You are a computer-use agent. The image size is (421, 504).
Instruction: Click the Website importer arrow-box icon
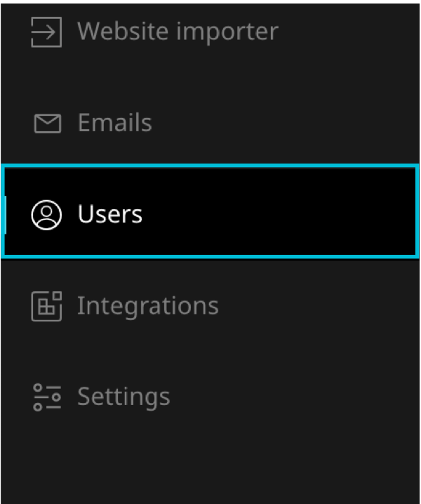click(46, 32)
